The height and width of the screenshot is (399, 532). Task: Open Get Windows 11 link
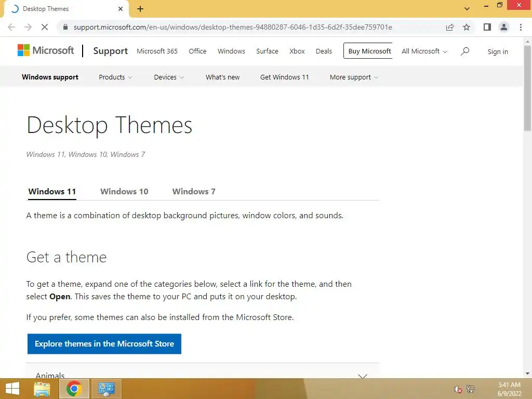click(284, 77)
